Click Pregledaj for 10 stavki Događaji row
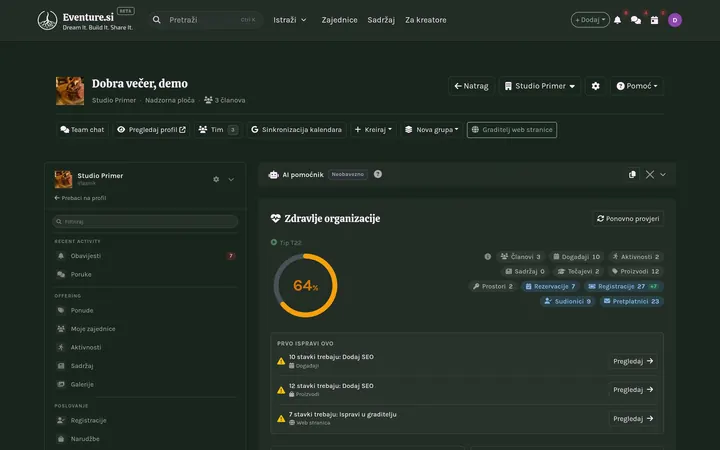The image size is (720, 450). 633,361
